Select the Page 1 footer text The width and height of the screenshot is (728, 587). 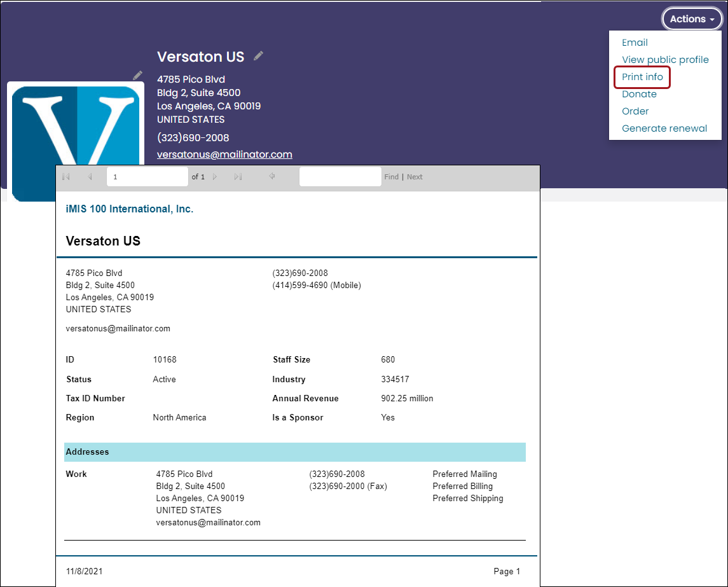[x=507, y=571]
